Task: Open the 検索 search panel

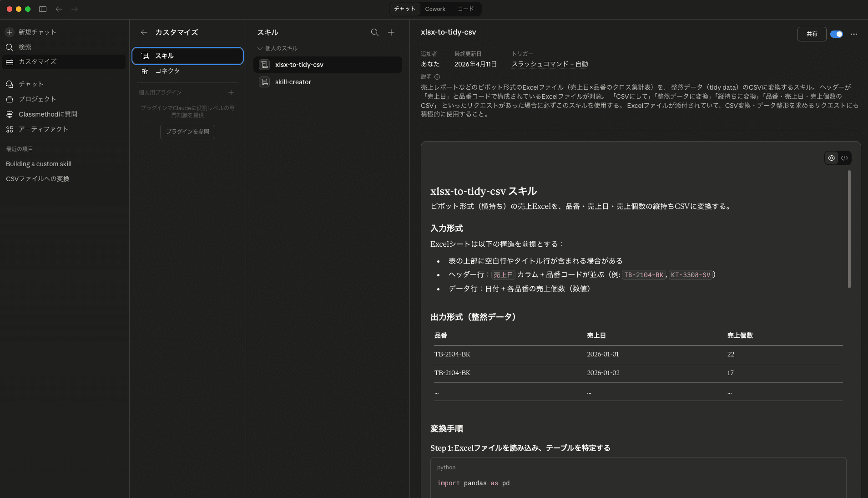Action: pyautogui.click(x=25, y=47)
